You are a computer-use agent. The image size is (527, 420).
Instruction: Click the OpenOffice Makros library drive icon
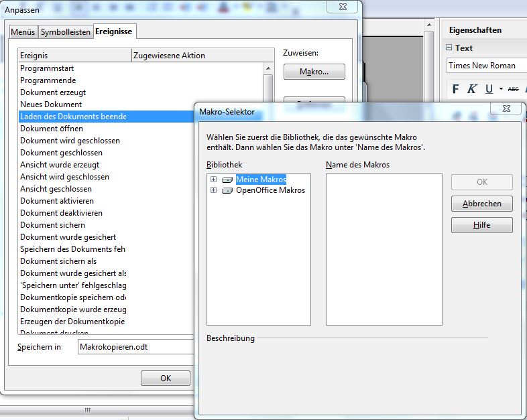[227, 190]
